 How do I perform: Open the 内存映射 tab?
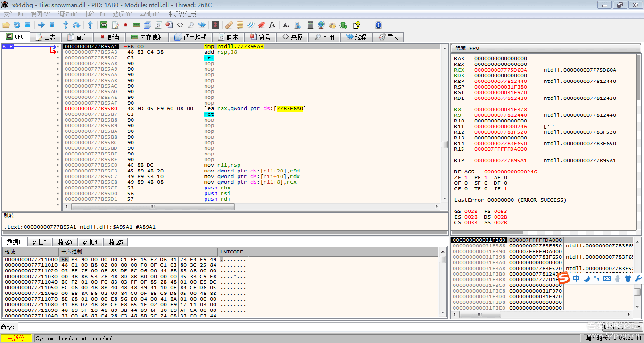coord(147,37)
